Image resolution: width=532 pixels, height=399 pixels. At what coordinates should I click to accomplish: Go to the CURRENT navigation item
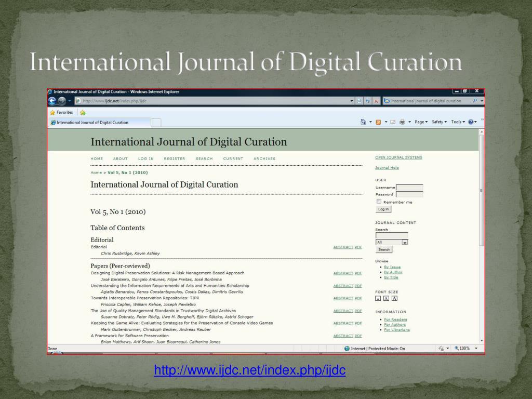click(x=233, y=159)
